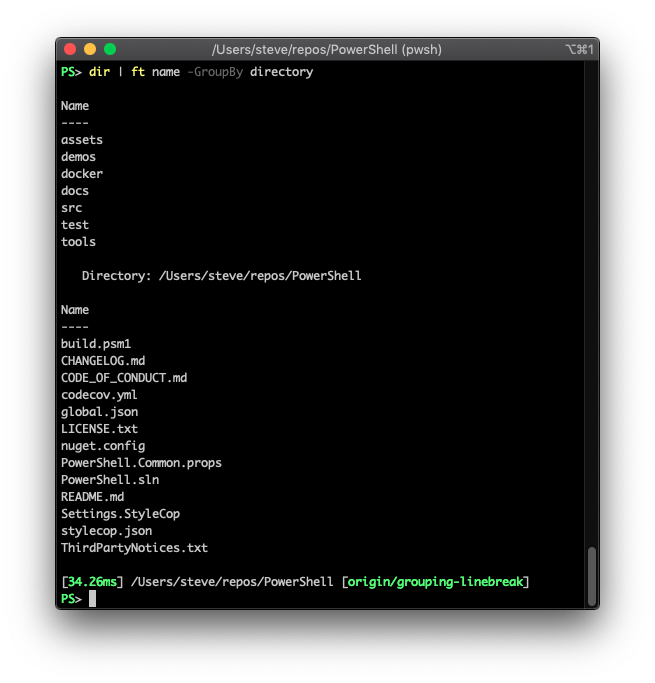Viewport: 655px width, 683px height.
Task: Select the nuget.config file name
Action: pos(103,446)
